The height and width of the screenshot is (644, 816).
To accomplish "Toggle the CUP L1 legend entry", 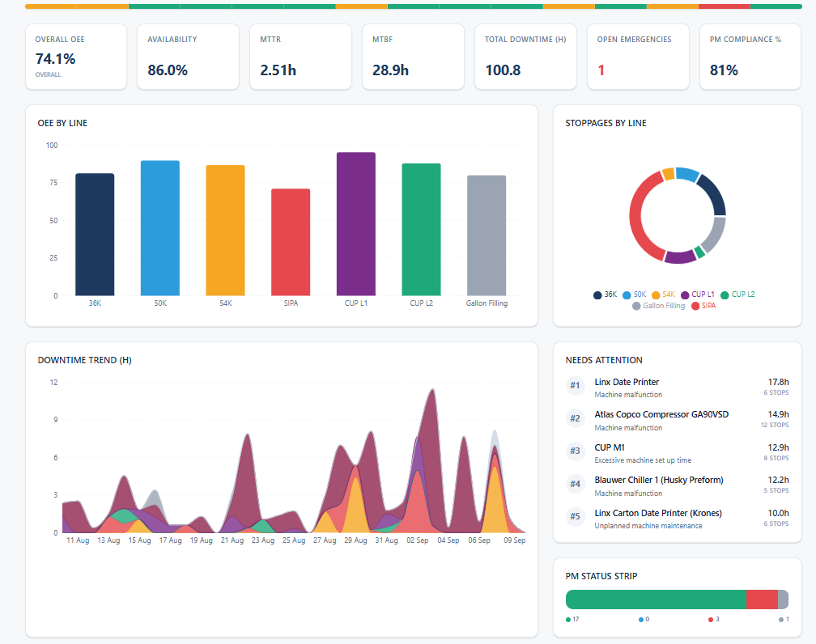I will (697, 294).
